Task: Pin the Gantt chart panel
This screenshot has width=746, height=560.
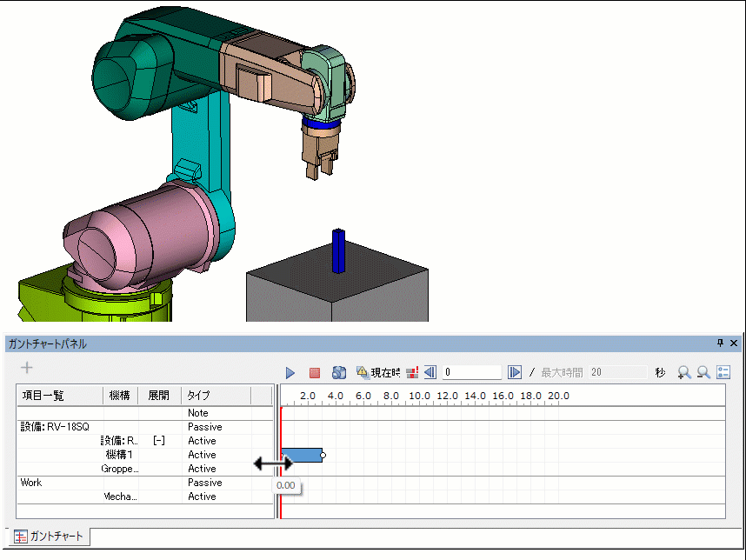Action: (x=720, y=343)
